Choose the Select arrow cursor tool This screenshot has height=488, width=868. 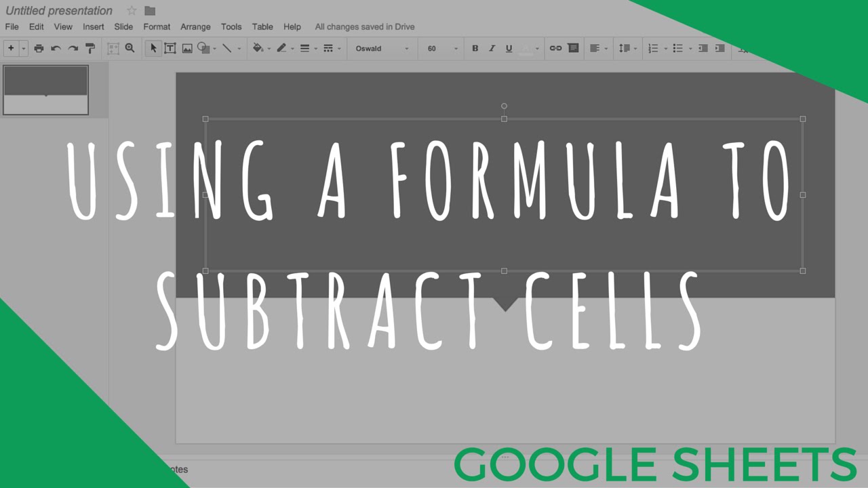click(x=153, y=48)
